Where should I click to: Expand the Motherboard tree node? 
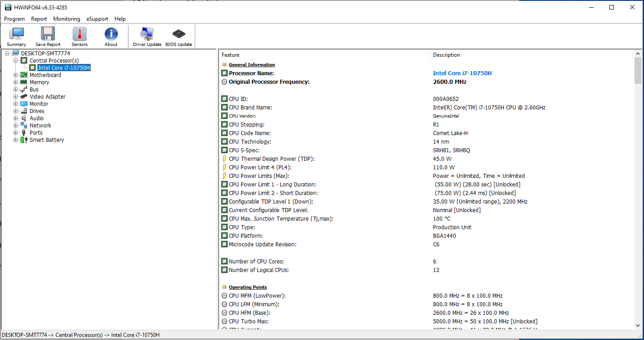[x=16, y=75]
